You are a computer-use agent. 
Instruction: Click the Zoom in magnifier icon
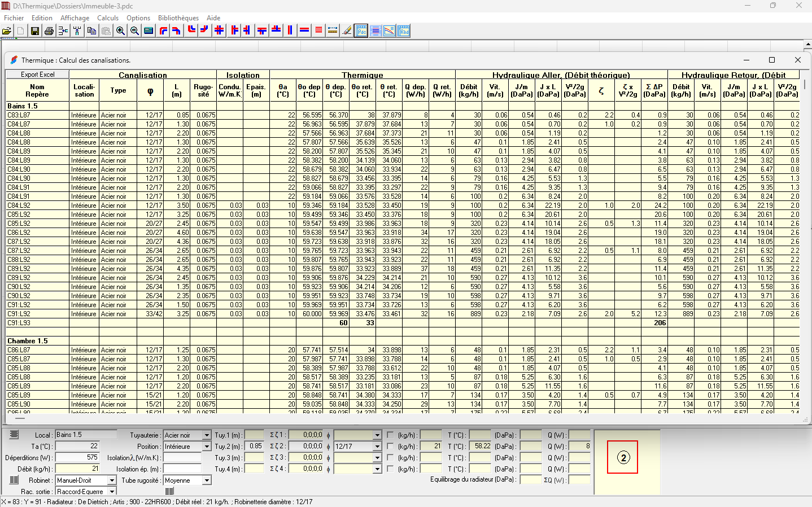pos(120,31)
